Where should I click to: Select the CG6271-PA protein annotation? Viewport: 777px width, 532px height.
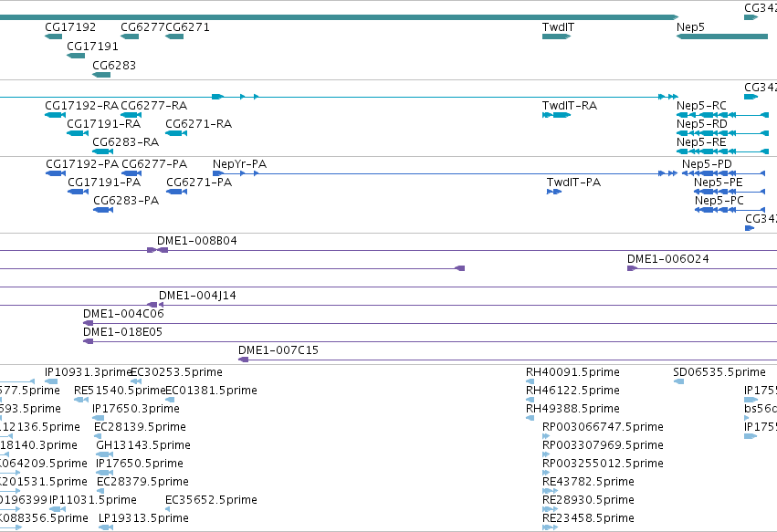tap(176, 192)
